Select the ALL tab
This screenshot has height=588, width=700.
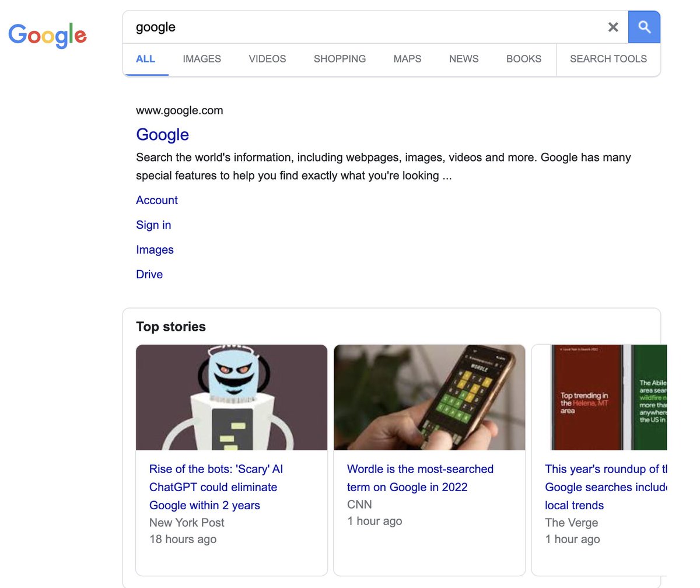(145, 59)
